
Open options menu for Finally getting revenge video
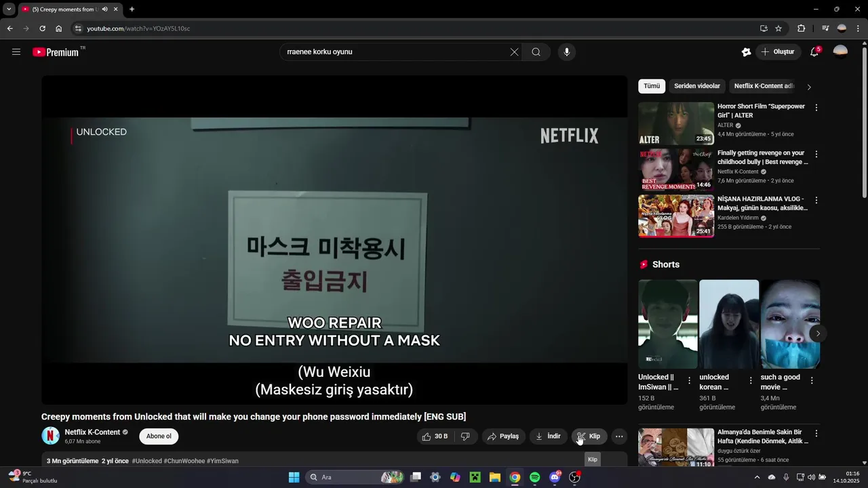click(x=816, y=154)
